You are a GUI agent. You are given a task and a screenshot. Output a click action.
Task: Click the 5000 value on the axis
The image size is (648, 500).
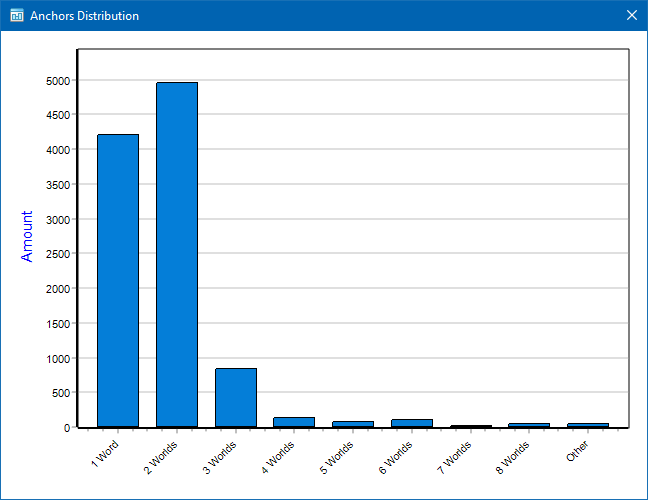(x=58, y=81)
